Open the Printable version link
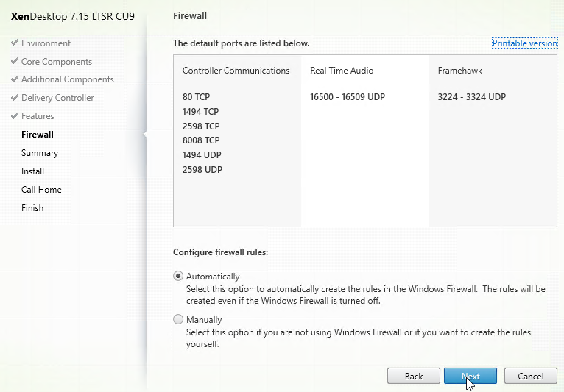564x392 pixels. 525,43
